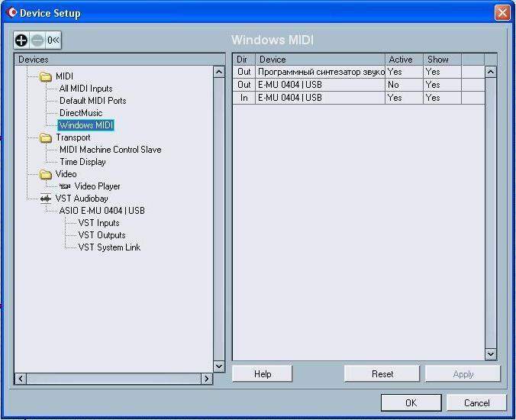Click device tree horizontal scrollbar track
The width and height of the screenshot is (516, 420).
pyautogui.click(x=114, y=379)
